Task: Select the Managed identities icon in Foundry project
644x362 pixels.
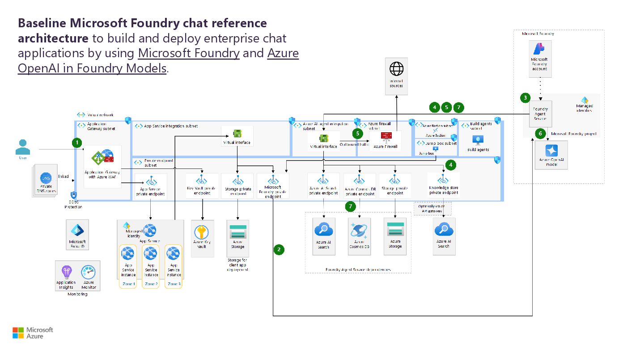Action: 584,101
